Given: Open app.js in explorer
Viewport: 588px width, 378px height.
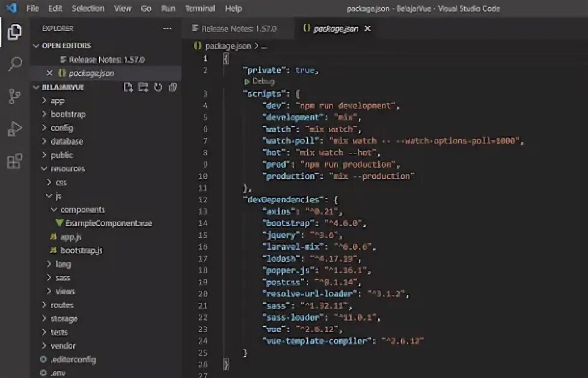Looking at the screenshot, I should click(70, 237).
